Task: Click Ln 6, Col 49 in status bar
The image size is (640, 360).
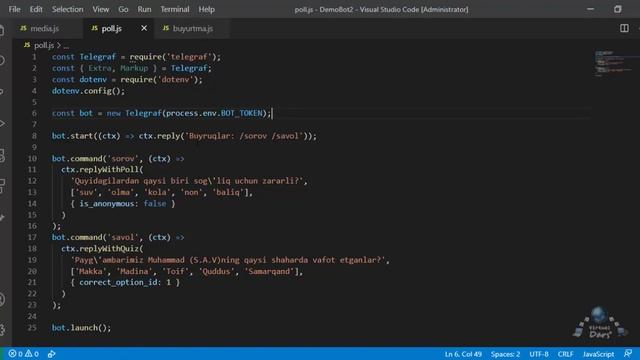Action: (463, 354)
